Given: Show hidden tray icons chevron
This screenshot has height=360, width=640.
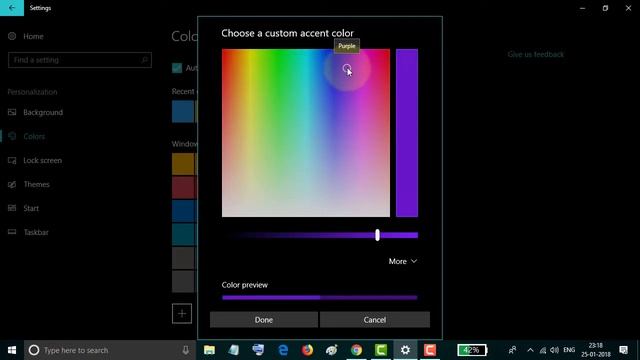Looking at the screenshot, I should coord(530,350).
